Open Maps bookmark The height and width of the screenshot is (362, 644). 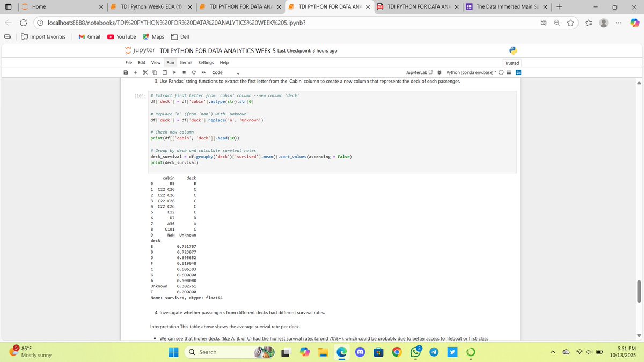[x=153, y=36]
